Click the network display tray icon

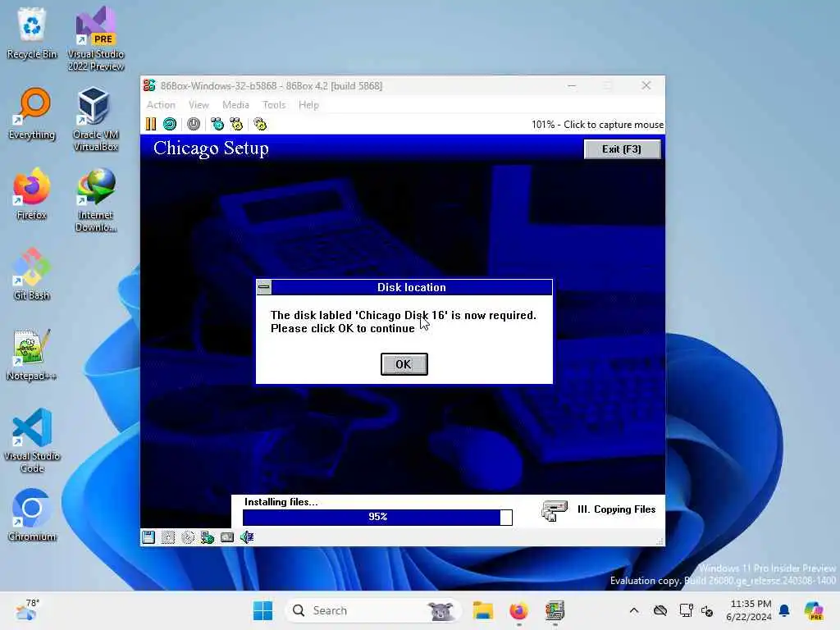(686, 610)
